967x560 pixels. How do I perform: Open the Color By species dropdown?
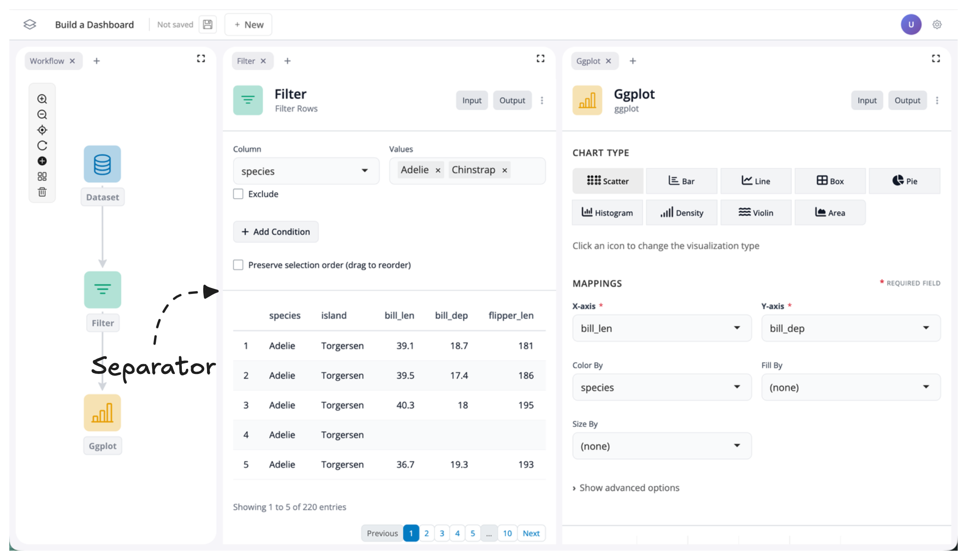coord(661,387)
